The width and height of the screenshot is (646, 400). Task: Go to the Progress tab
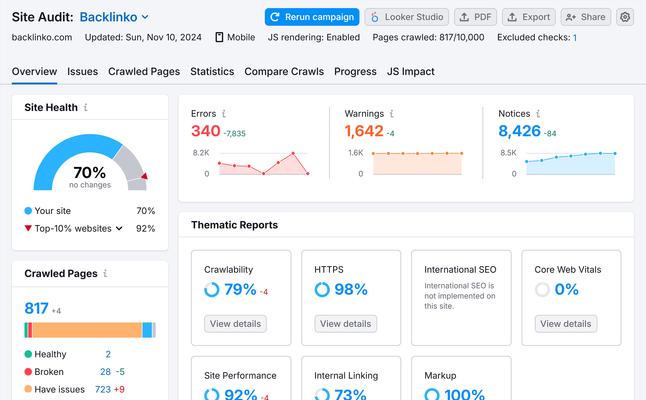(x=355, y=71)
